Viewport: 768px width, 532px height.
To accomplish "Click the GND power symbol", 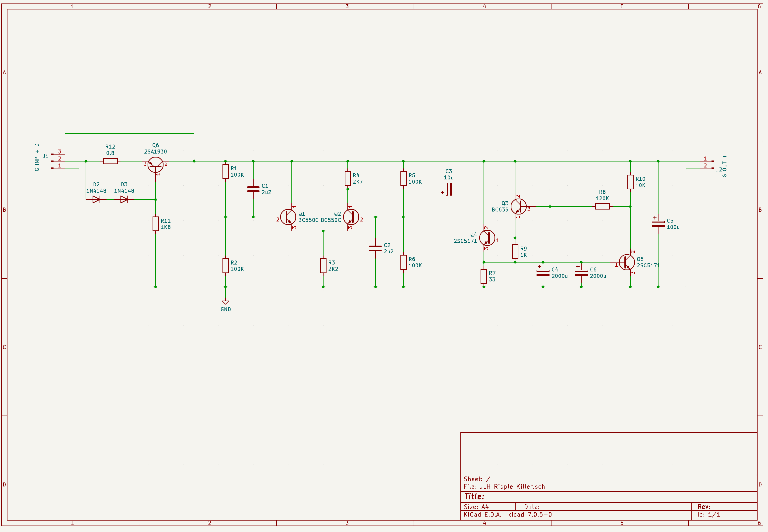I will tap(225, 302).
